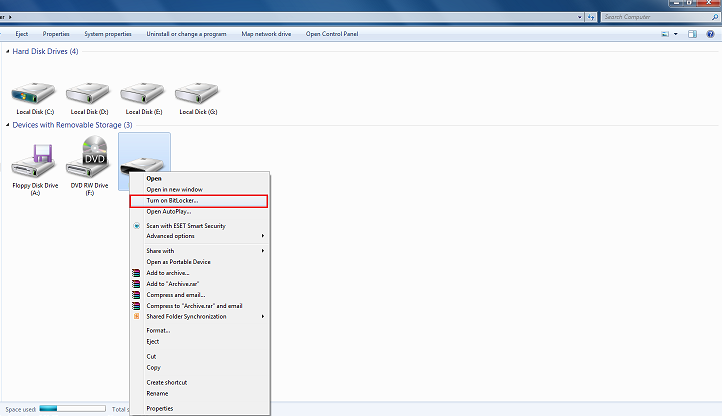Click Eject in the toolbar
Viewport: 722px width, 416px height.
tap(22, 34)
